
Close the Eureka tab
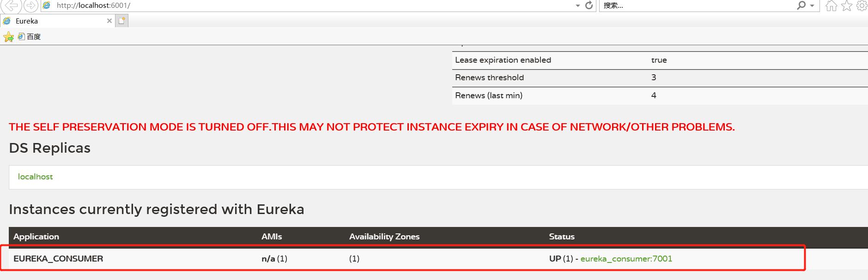click(109, 21)
